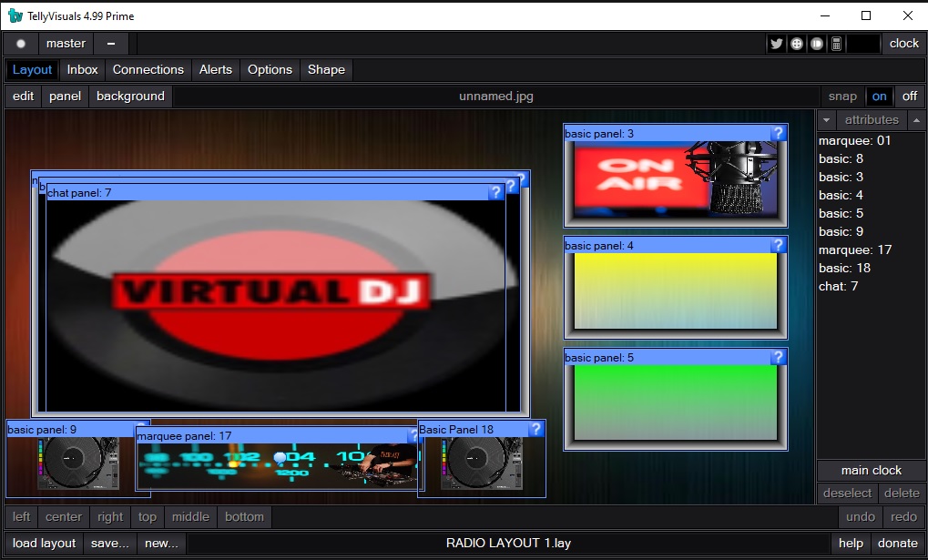
Task: Select the ON AIR microphone image panel
Action: pos(676,178)
